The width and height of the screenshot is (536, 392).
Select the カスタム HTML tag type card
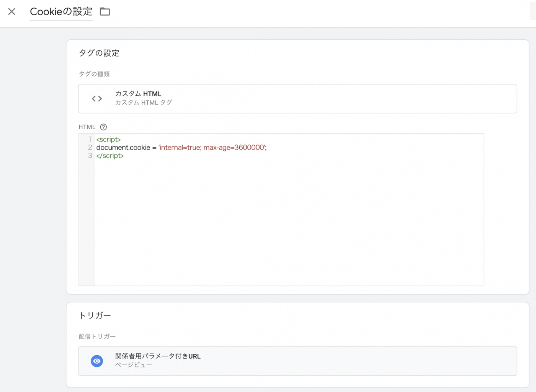click(297, 99)
